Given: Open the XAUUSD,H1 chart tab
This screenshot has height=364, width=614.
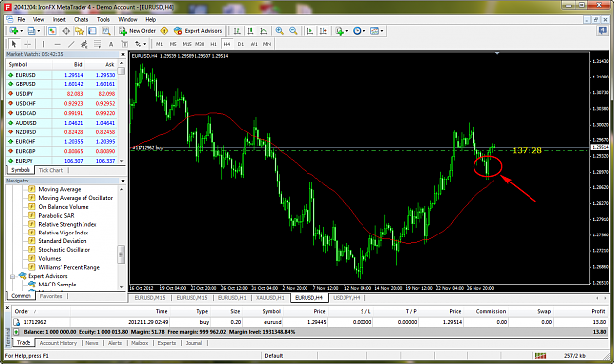Looking at the screenshot, I should pos(270,298).
